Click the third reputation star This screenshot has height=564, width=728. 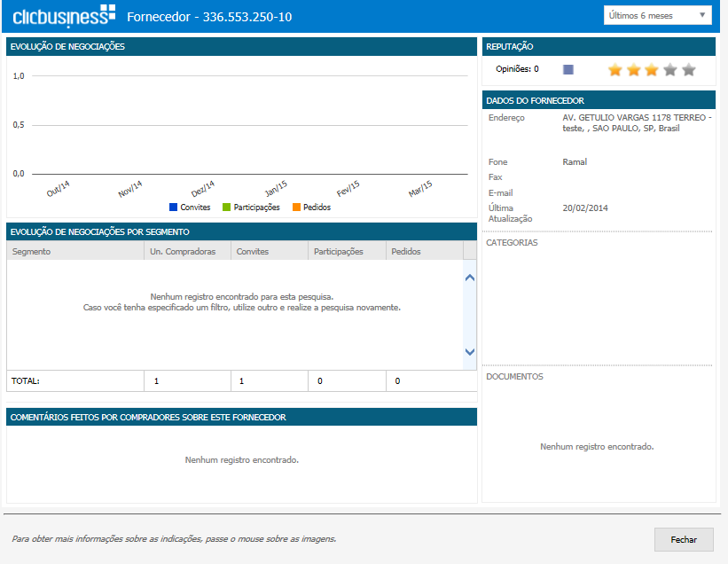tap(652, 70)
